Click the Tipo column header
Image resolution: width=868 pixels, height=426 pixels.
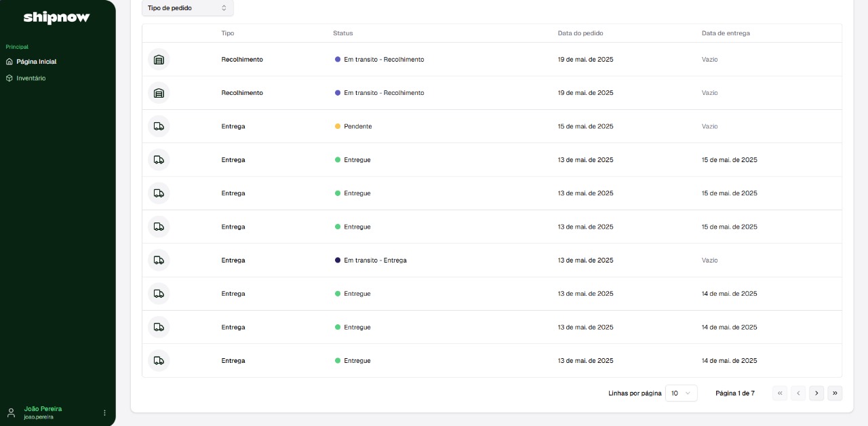click(228, 33)
